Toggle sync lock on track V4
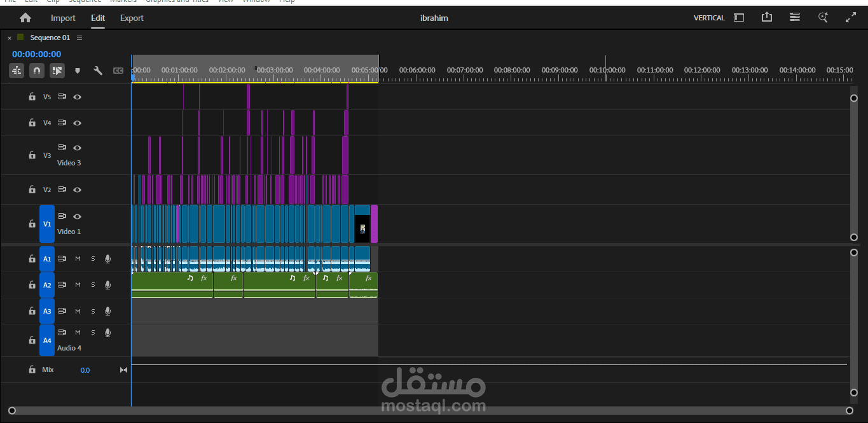The width and height of the screenshot is (868, 423). [62, 123]
